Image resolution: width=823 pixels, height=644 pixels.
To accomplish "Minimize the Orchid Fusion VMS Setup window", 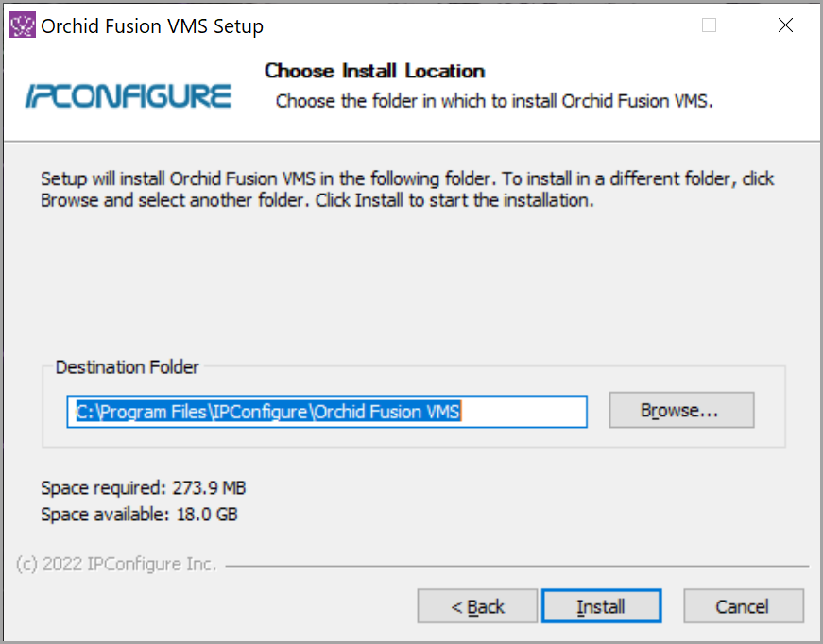I will click(633, 25).
